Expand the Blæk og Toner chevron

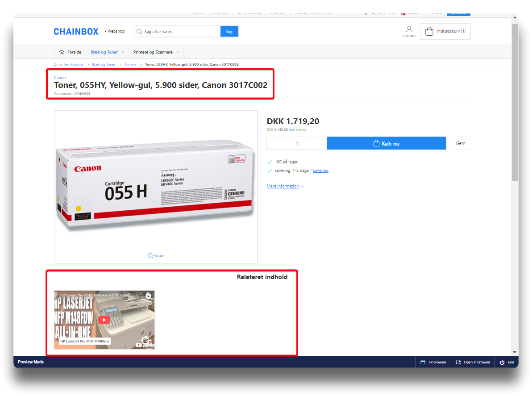click(x=123, y=52)
